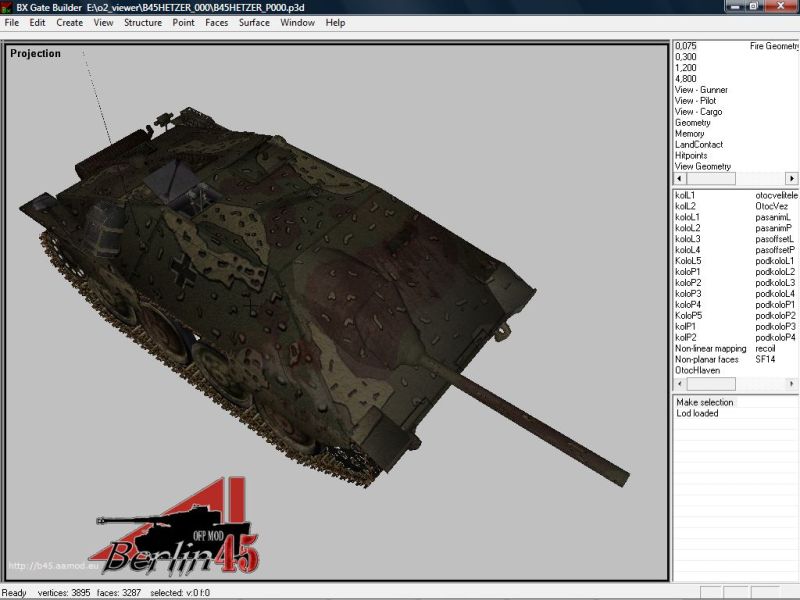Select the 0,075 LOD entry
Screen dimensions: 800x600
tap(686, 46)
